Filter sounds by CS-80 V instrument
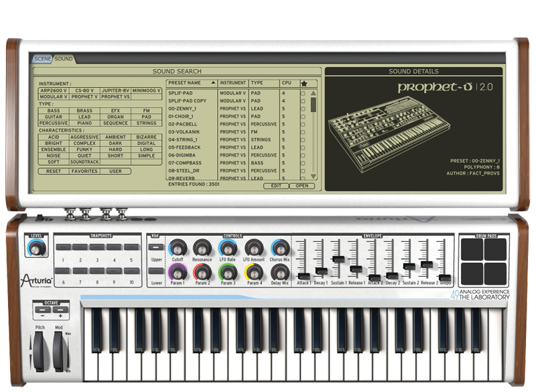Viewport: 536px width, 392px height. [x=84, y=90]
